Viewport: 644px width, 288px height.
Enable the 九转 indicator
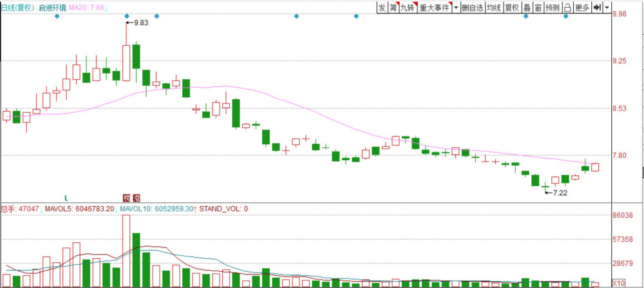[408, 7]
